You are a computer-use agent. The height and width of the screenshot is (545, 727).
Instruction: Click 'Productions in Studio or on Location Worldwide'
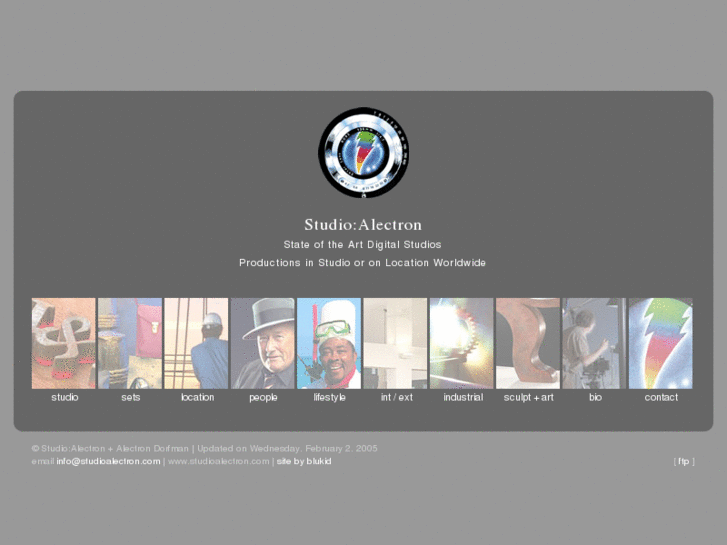coord(363,263)
